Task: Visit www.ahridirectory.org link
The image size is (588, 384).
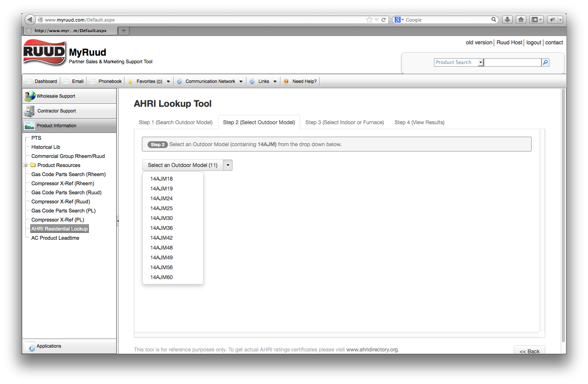Action: coord(372,350)
